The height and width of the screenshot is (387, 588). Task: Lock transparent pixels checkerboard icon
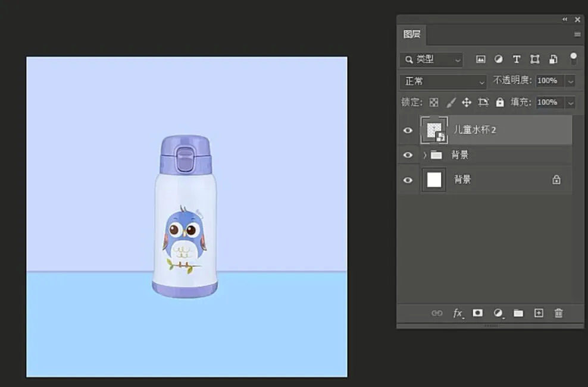434,102
